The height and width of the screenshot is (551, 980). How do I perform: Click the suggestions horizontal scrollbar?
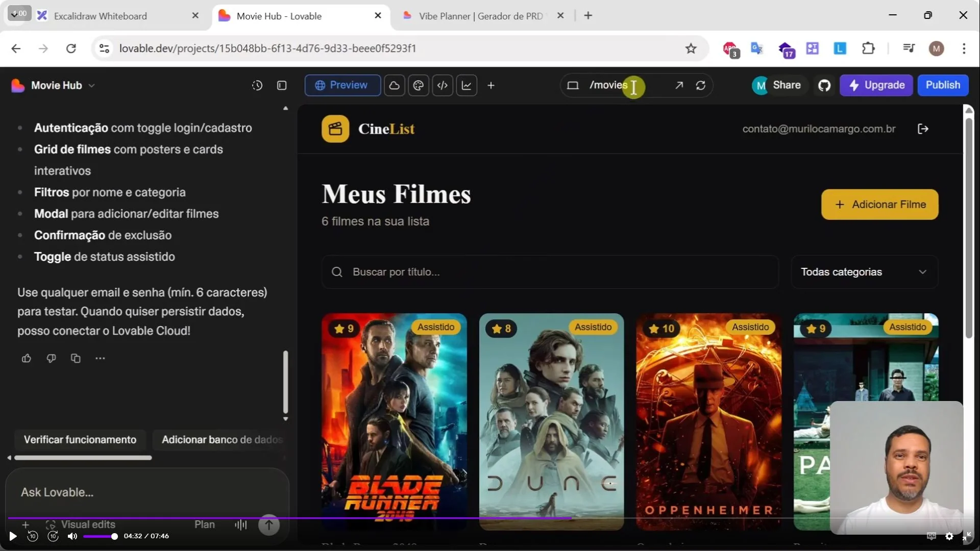pyautogui.click(x=83, y=458)
